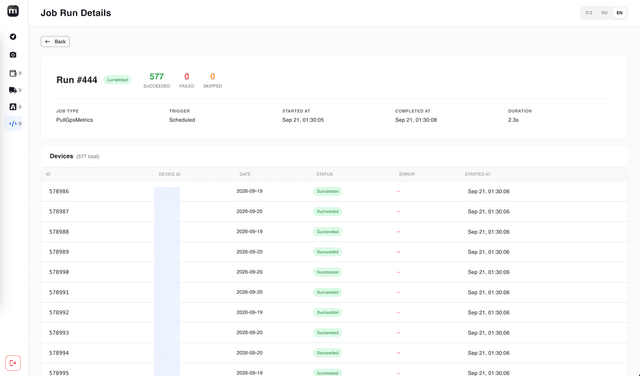Select row ID 578987
The image size is (640, 376).
tap(59, 211)
